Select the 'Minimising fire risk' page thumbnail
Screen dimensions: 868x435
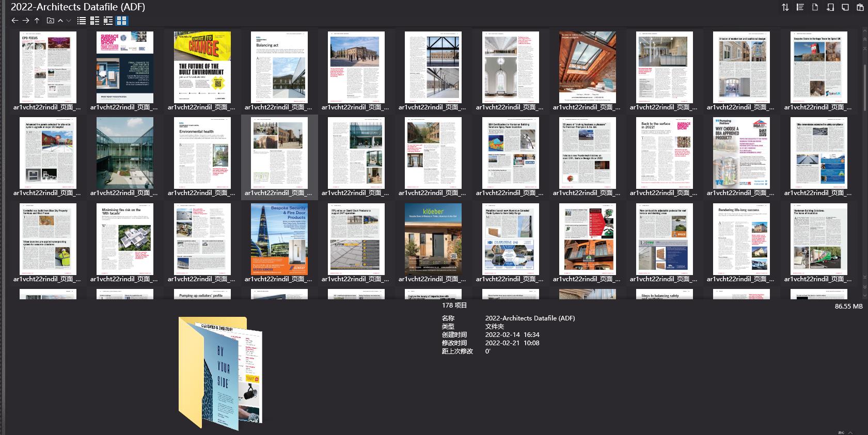(x=124, y=239)
